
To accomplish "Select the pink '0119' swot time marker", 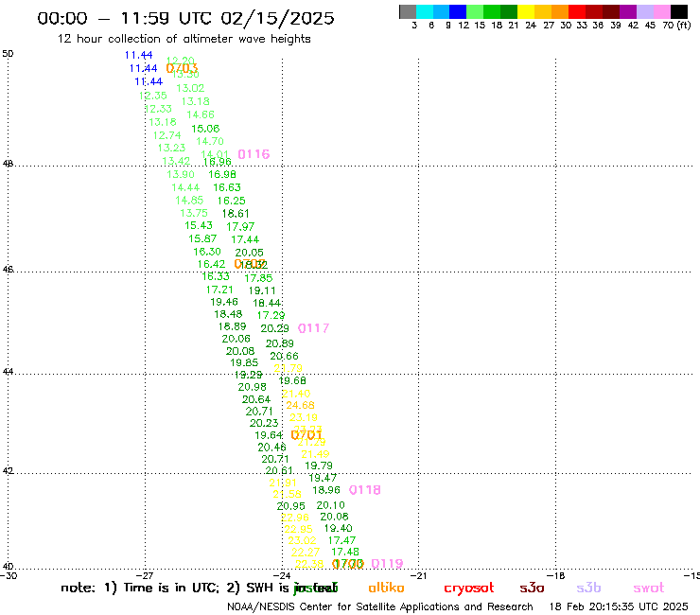I will point(387,564).
